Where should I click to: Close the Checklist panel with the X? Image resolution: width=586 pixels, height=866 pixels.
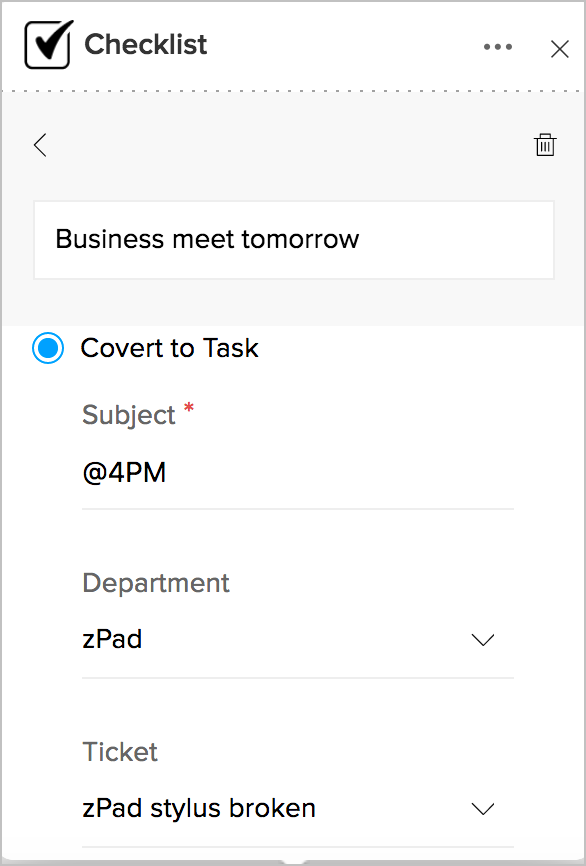tap(559, 49)
